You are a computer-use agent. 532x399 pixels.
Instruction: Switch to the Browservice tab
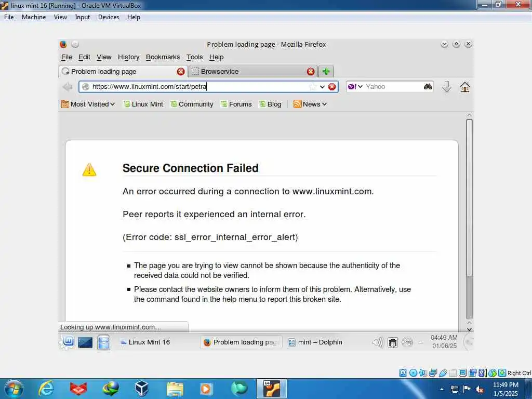(253, 71)
